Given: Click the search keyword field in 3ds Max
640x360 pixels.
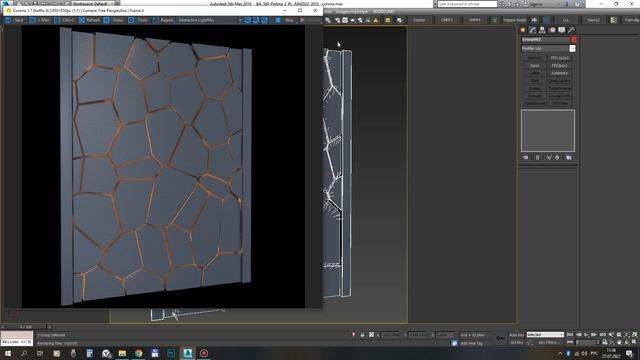Looking at the screenshot, I should pyautogui.click(x=467, y=4).
